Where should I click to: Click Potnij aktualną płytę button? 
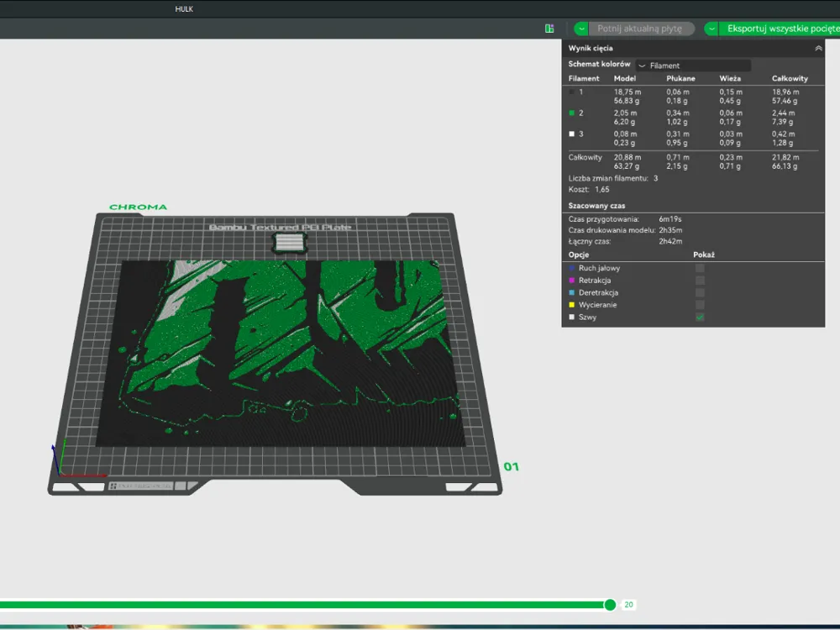coord(641,29)
